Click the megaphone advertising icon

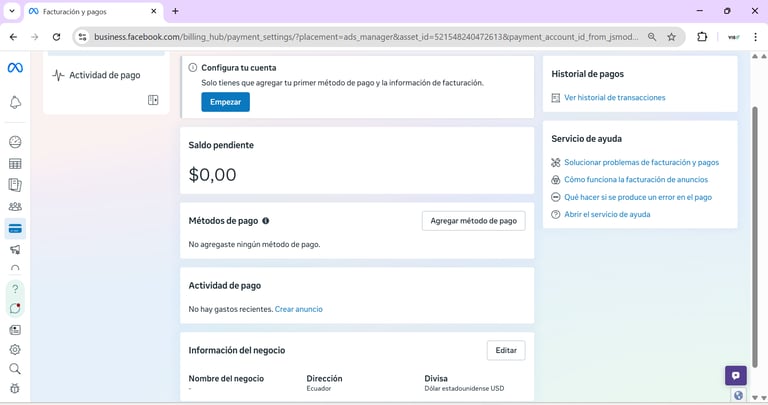(x=15, y=250)
